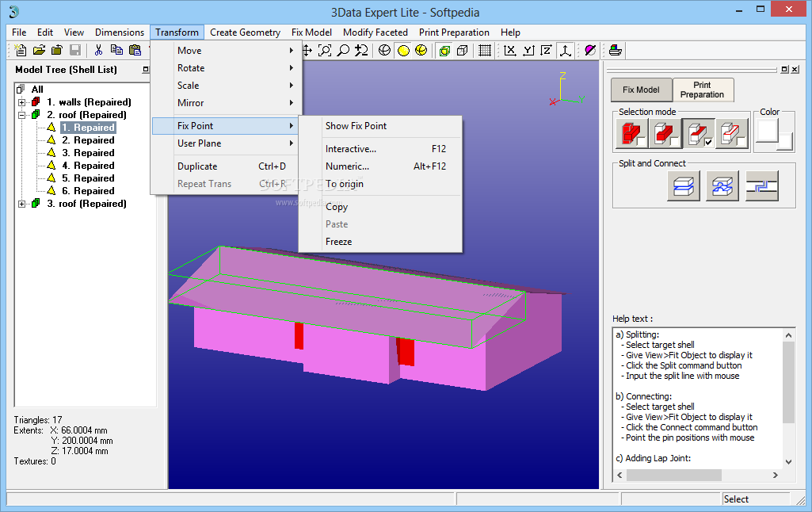
Task: Open the Rotate submenu
Action: (227, 68)
